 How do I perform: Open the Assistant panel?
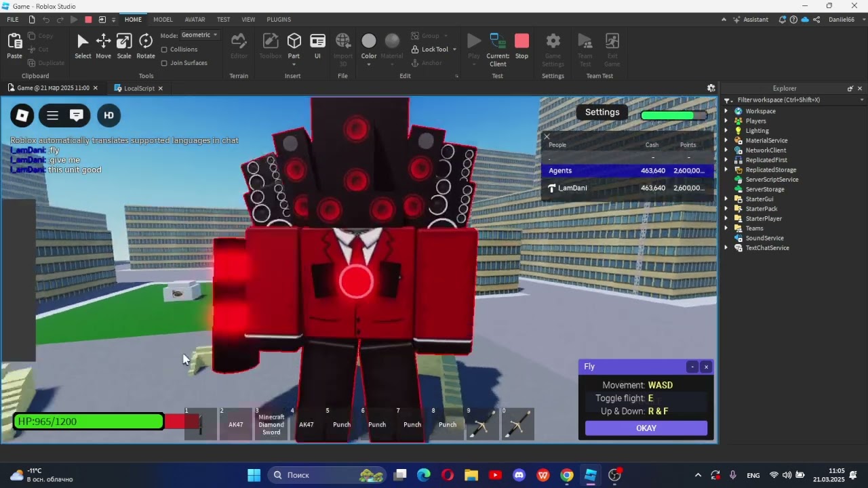click(x=750, y=20)
